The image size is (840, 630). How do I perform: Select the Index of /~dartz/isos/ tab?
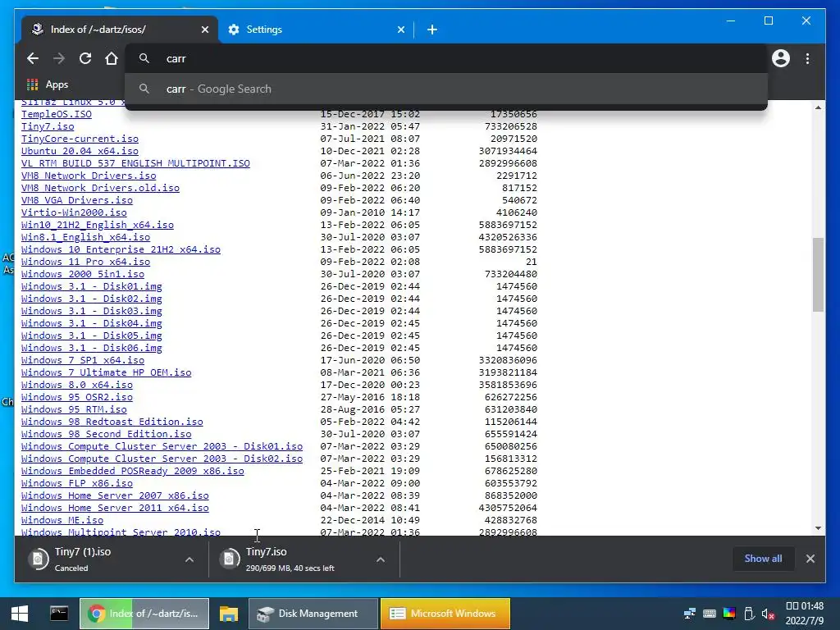click(x=120, y=30)
